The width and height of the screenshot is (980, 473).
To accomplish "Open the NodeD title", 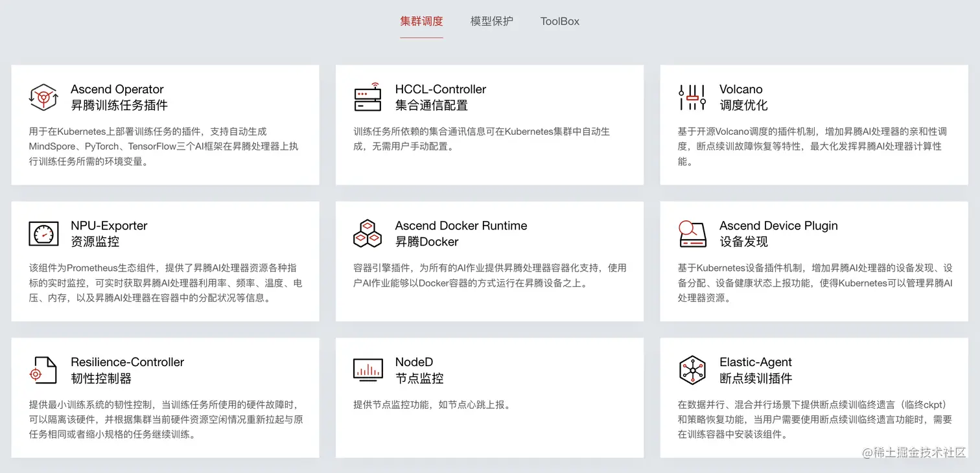I will click(x=414, y=362).
